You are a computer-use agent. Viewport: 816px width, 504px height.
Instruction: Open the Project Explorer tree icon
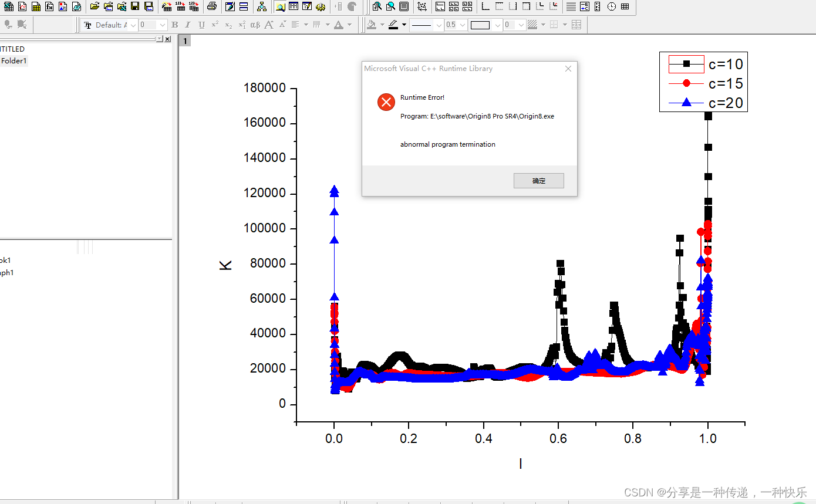click(x=262, y=6)
